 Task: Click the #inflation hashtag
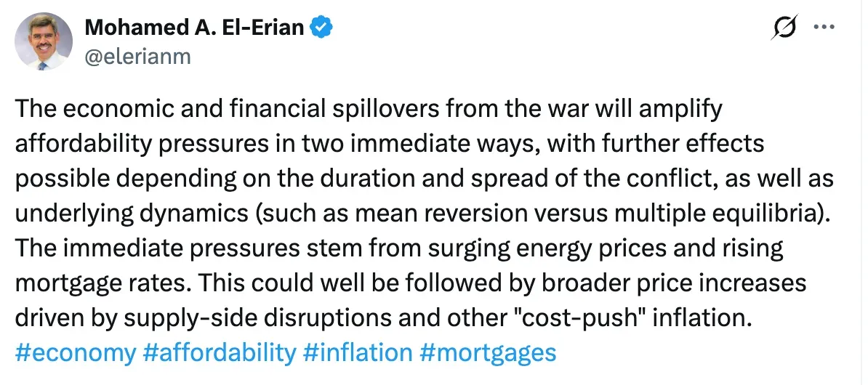358,353
